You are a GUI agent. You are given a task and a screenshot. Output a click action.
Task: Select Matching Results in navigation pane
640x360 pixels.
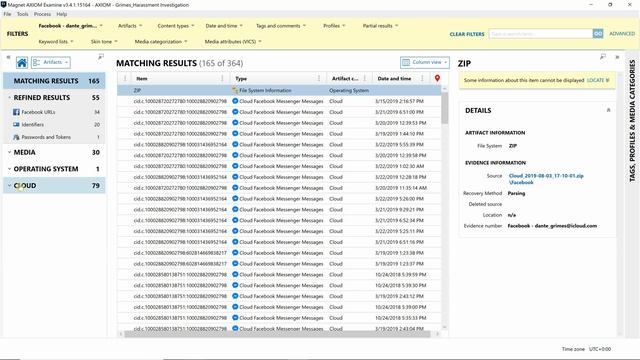coord(54,81)
